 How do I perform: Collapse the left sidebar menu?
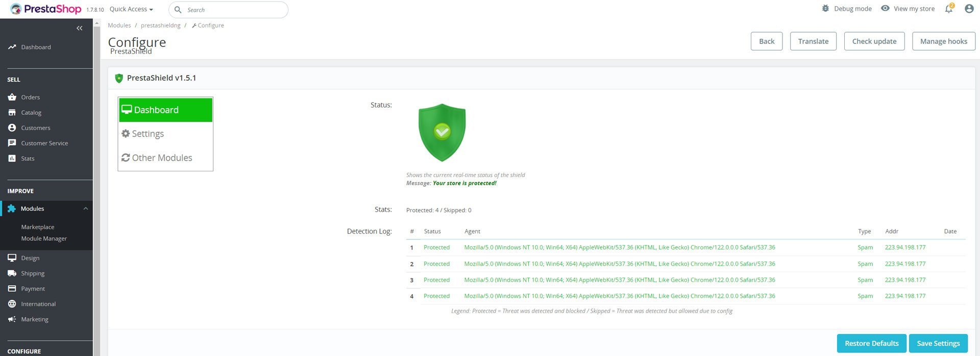[x=79, y=28]
